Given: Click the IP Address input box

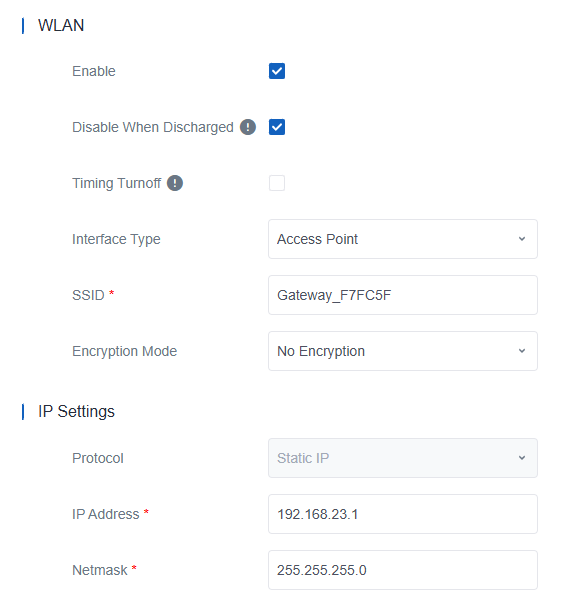Looking at the screenshot, I should tap(403, 514).
